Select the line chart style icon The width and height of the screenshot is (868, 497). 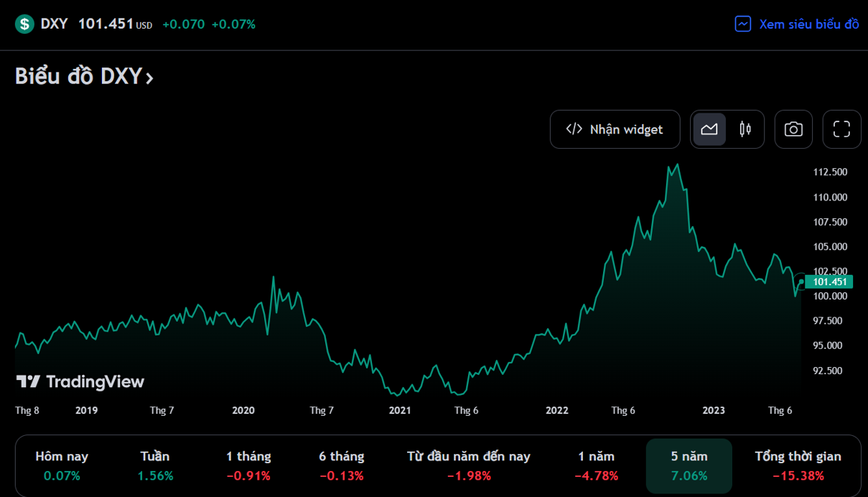pyautogui.click(x=710, y=129)
